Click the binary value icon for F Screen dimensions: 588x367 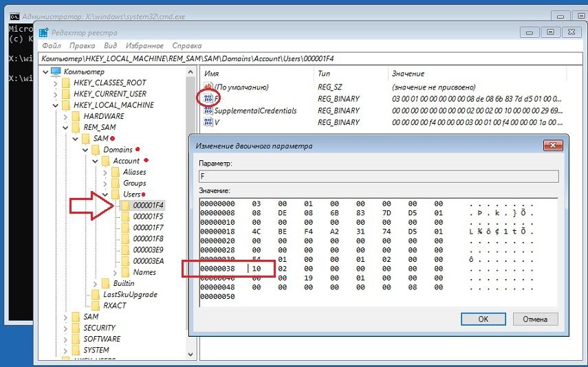click(x=208, y=99)
